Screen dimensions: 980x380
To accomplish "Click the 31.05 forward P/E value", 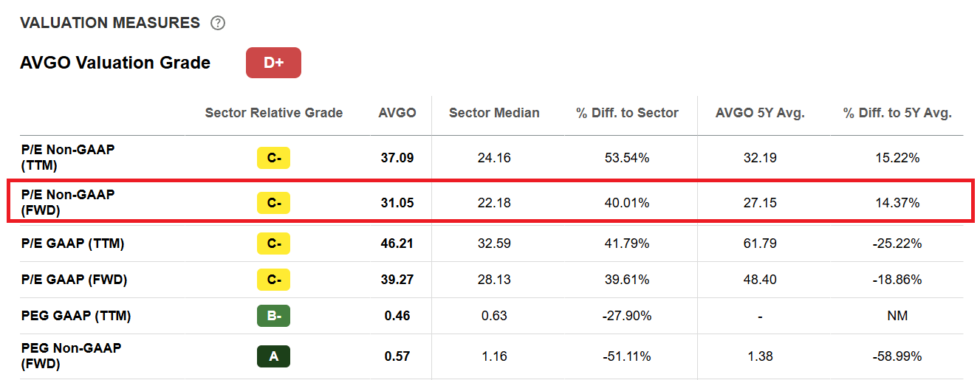I will [x=397, y=203].
